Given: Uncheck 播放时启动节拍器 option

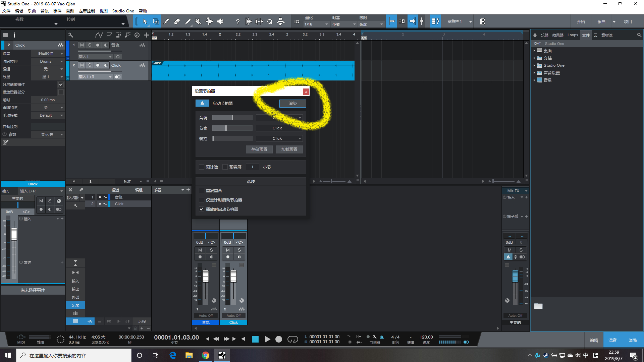Looking at the screenshot, I should [202, 209].
